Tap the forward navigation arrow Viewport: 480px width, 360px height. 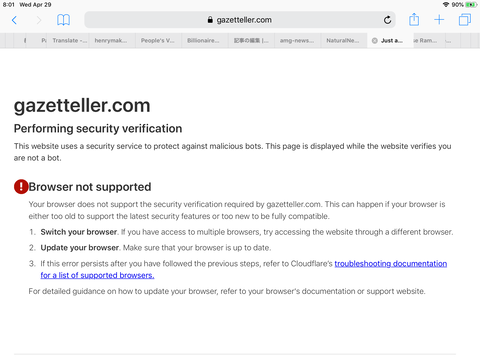(x=39, y=20)
